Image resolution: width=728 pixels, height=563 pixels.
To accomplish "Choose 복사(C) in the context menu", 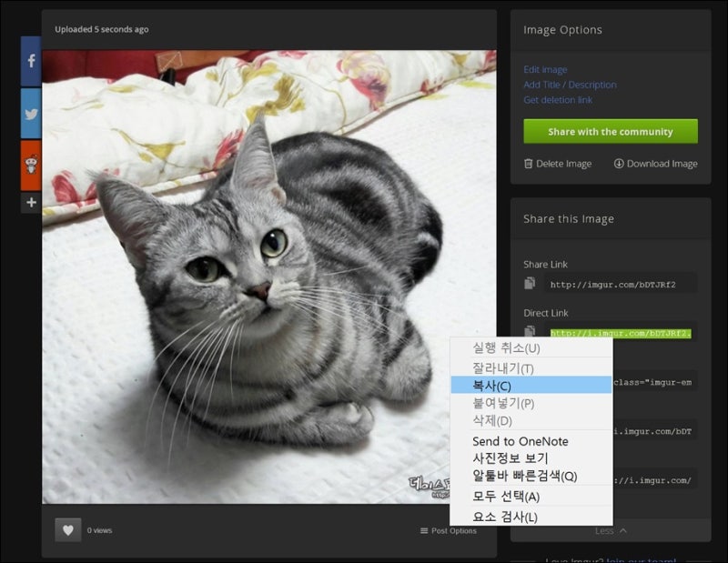I will 531,386.
